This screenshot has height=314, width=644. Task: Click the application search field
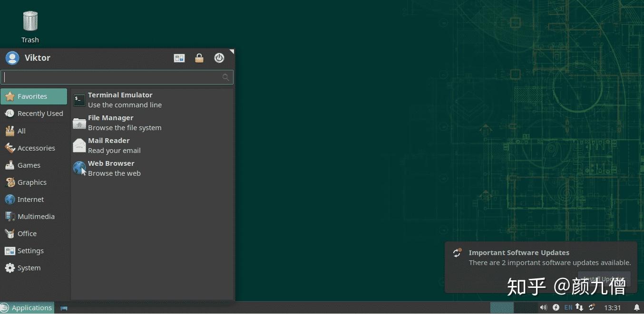click(114, 77)
